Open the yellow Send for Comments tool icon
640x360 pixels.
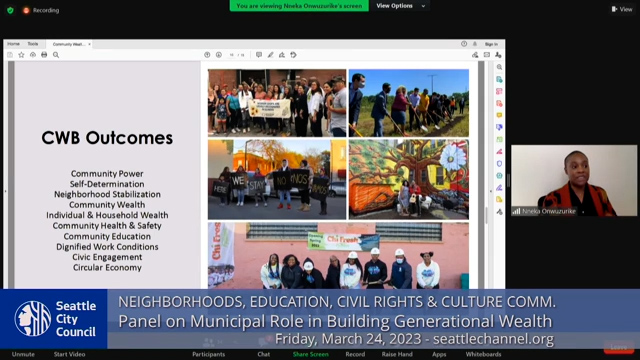[x=499, y=200]
